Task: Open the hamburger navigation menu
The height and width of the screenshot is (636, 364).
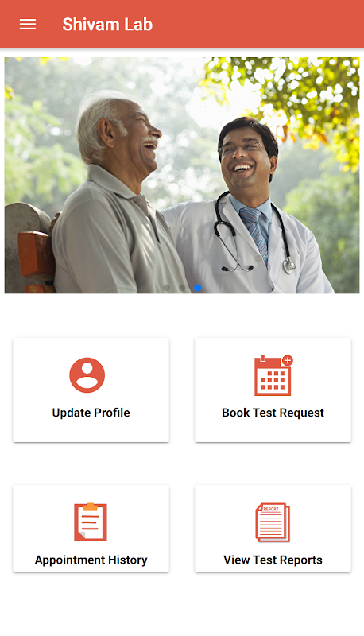Action: coord(28,25)
